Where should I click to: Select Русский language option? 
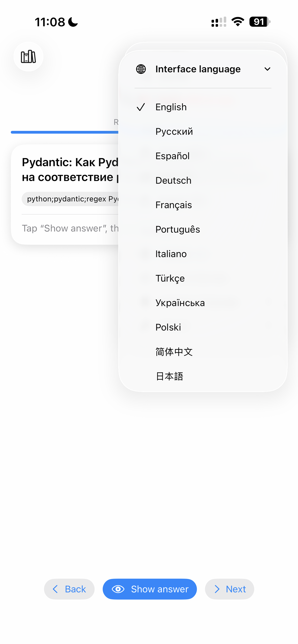pos(203,131)
